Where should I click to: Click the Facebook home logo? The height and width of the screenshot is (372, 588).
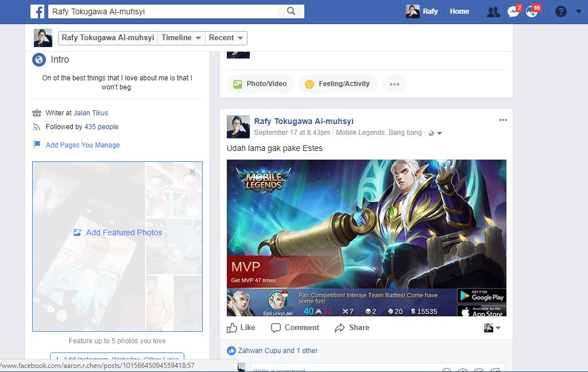(x=37, y=11)
